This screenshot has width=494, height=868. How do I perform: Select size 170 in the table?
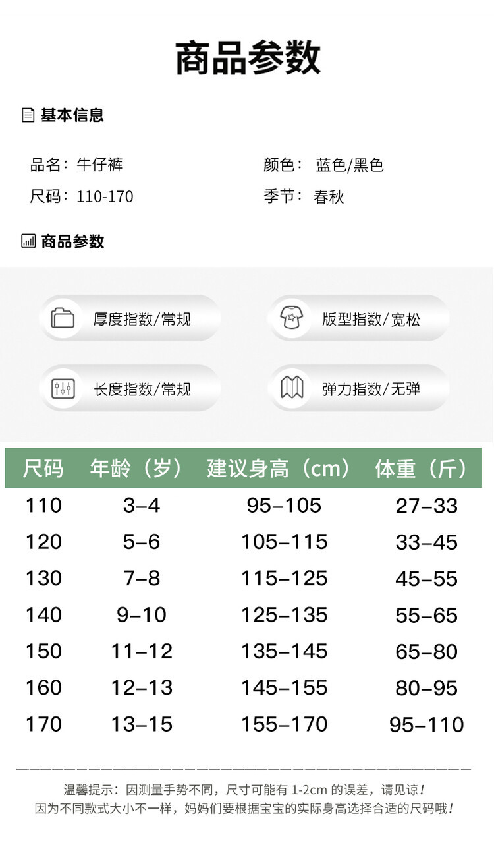pyautogui.click(x=43, y=724)
